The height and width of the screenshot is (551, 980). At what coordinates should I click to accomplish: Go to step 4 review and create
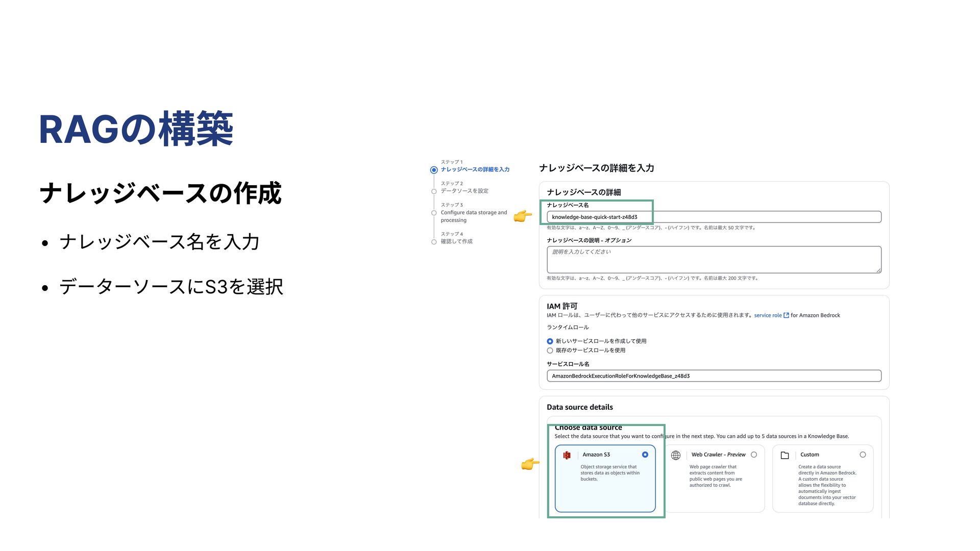pos(456,241)
